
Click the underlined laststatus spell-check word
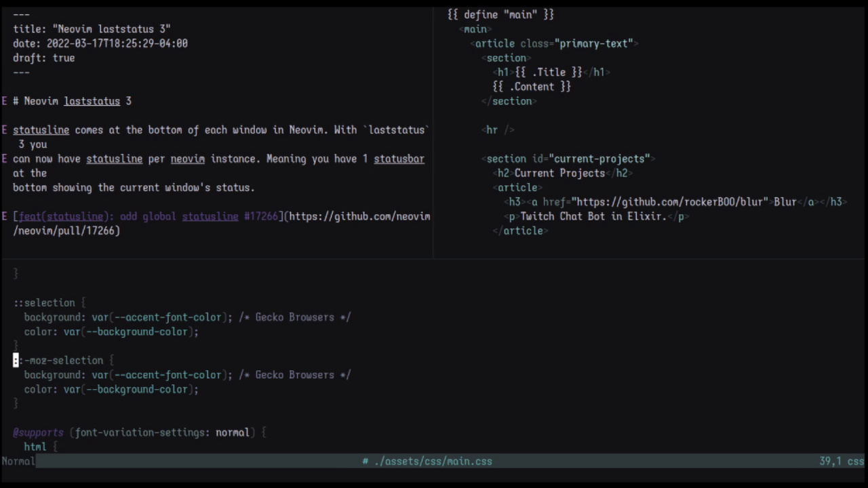[92, 101]
